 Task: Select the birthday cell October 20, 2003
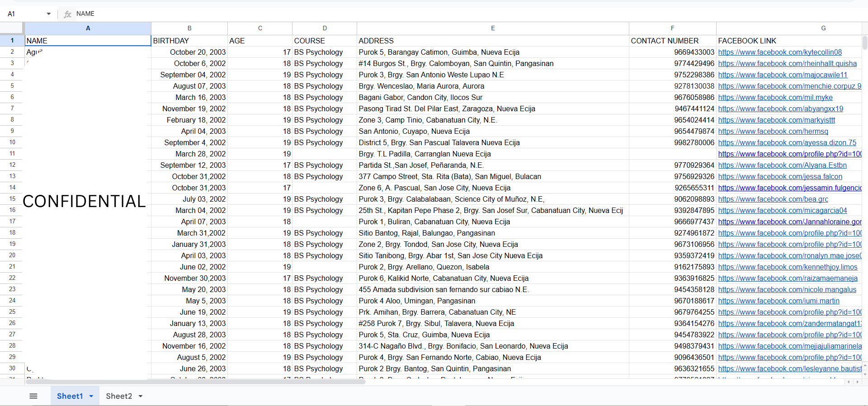click(189, 52)
